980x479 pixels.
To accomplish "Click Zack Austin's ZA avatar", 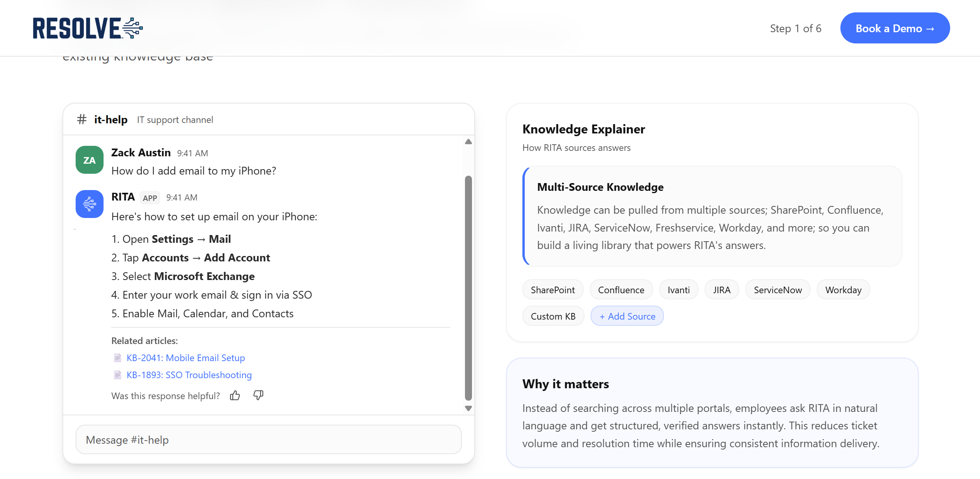I will pos(90,160).
